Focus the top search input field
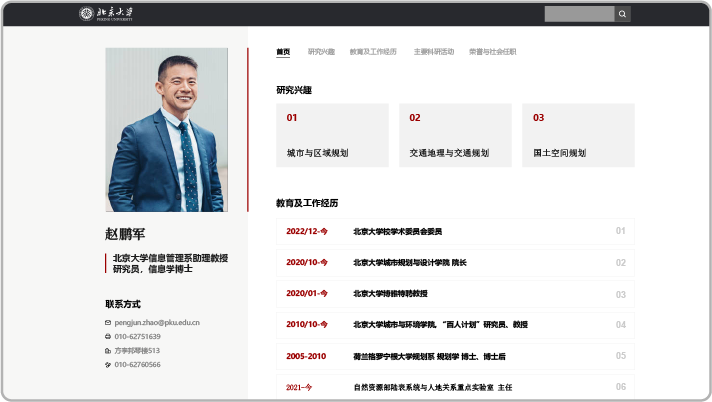Image resolution: width=712 pixels, height=402 pixels. [579, 14]
